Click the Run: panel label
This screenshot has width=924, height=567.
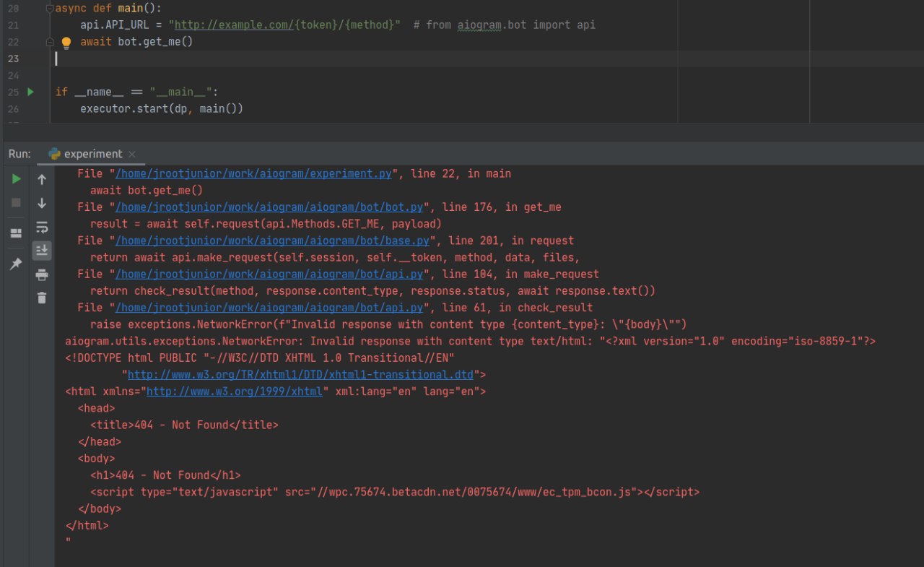click(x=19, y=154)
